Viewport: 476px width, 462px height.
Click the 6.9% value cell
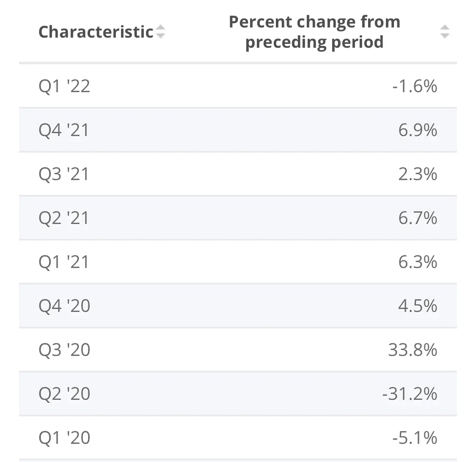coord(418,130)
